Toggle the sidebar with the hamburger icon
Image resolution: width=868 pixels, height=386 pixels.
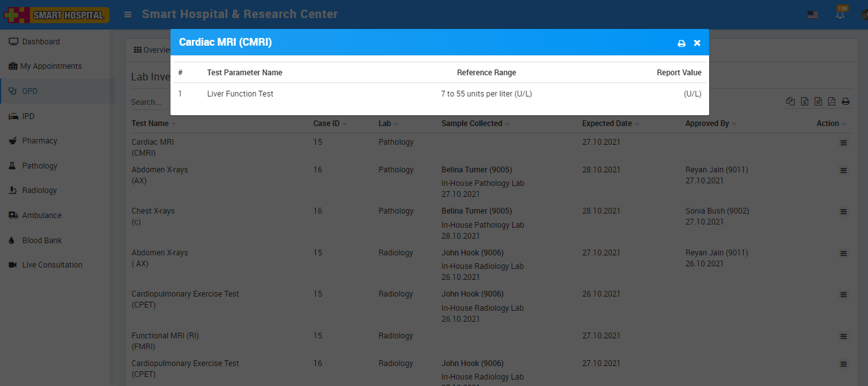point(128,14)
